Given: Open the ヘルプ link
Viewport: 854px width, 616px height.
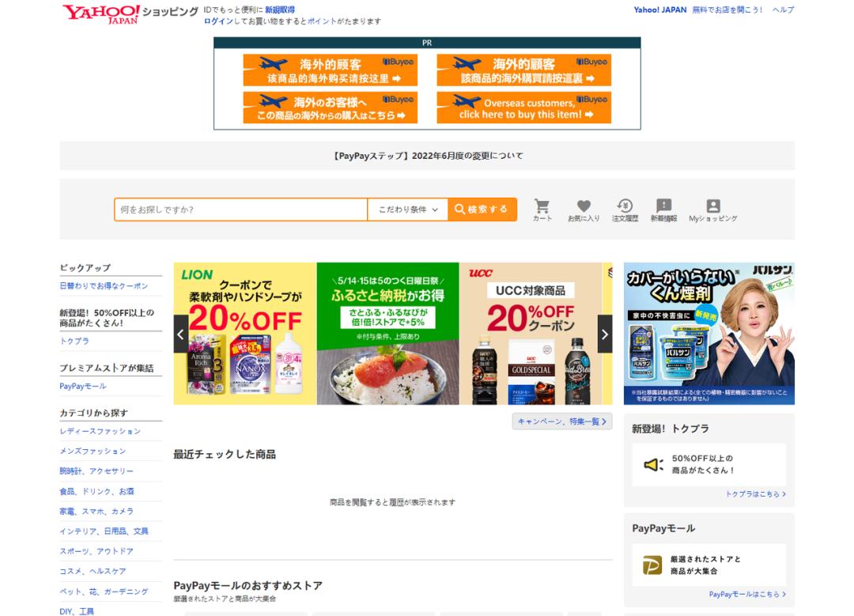Looking at the screenshot, I should click(x=783, y=9).
